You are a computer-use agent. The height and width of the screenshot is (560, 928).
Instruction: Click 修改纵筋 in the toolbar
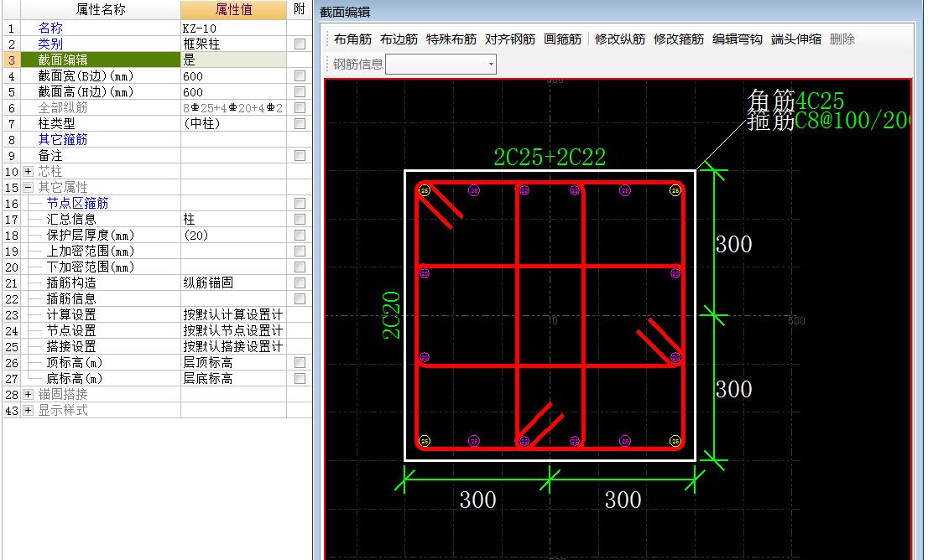pos(620,39)
